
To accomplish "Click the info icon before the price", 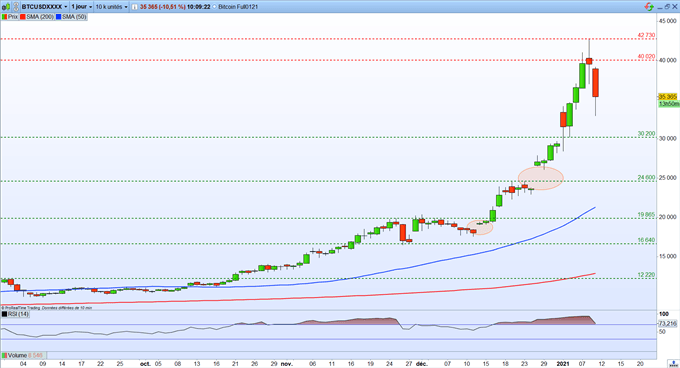I will coord(135,7).
